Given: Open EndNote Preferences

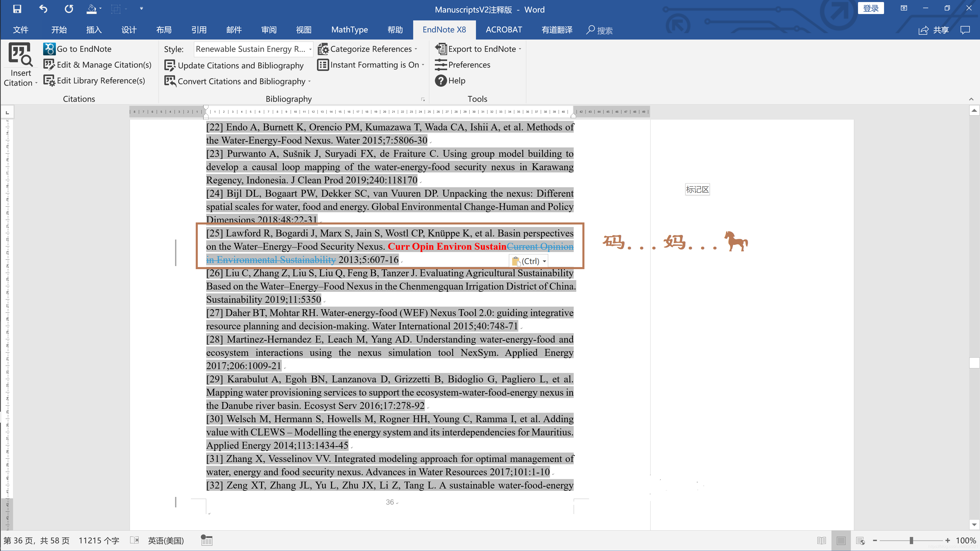Looking at the screenshot, I should 463,65.
